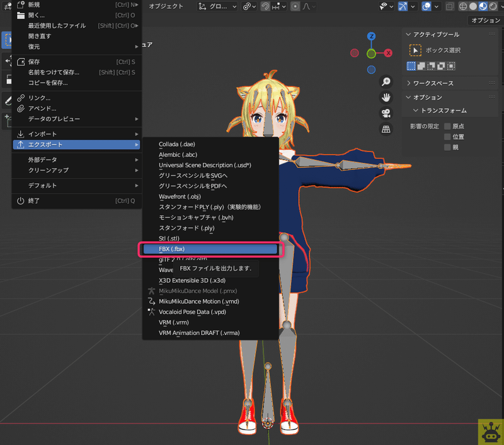
Task: Click the paperclip icon beside アペンド
Action: [21, 108]
